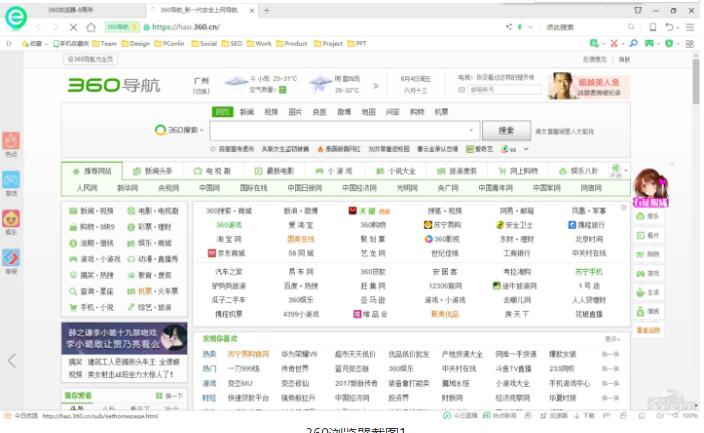Click the green shield extension icon
The image size is (704, 433).
[669, 44]
